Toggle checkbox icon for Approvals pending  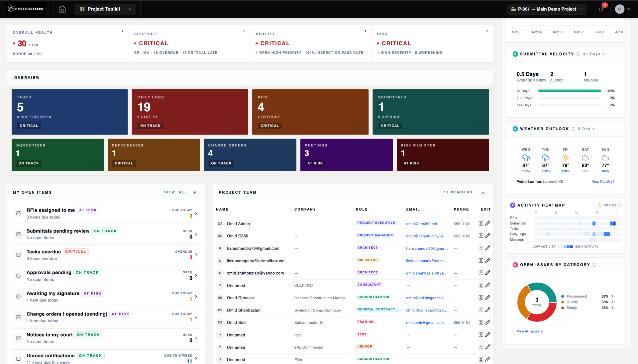[19, 276]
